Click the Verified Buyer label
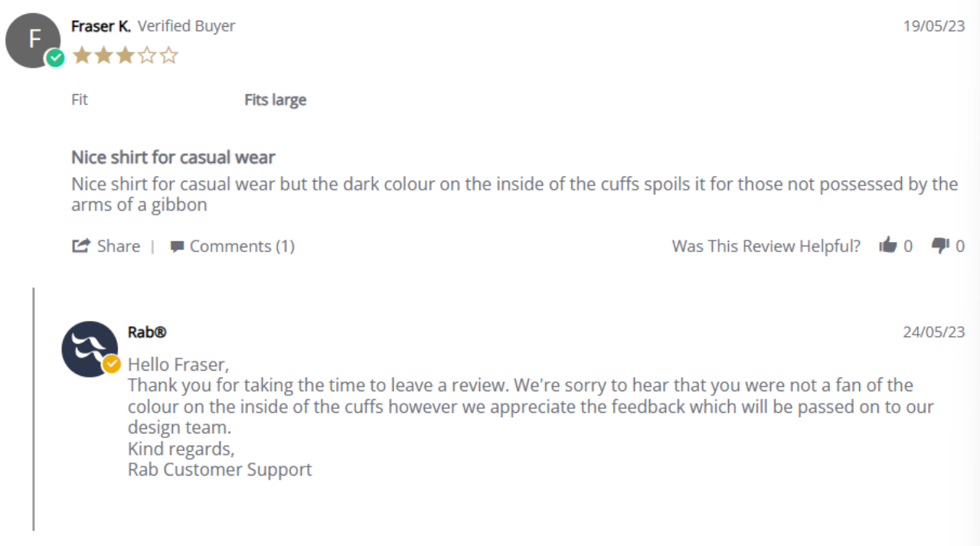The image size is (980, 546). [x=186, y=26]
